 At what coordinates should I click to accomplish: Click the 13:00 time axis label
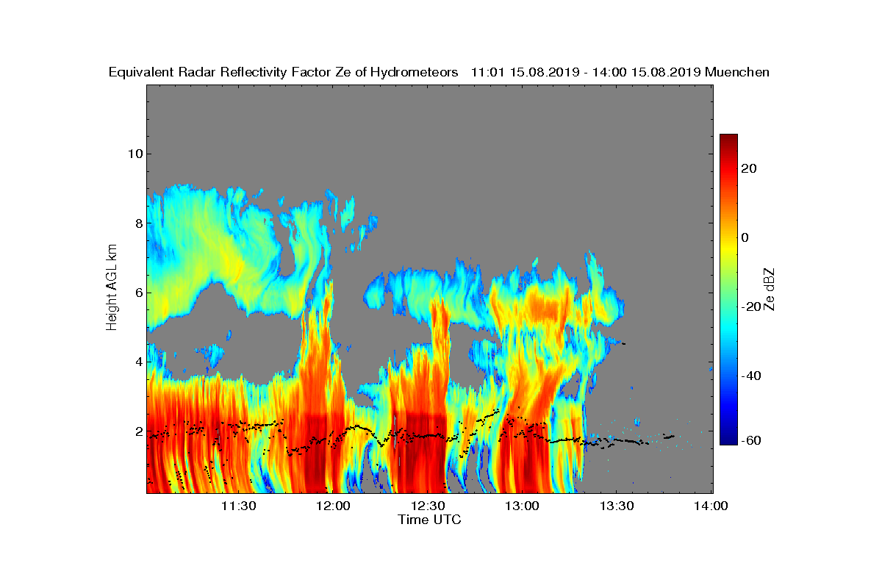tap(524, 506)
